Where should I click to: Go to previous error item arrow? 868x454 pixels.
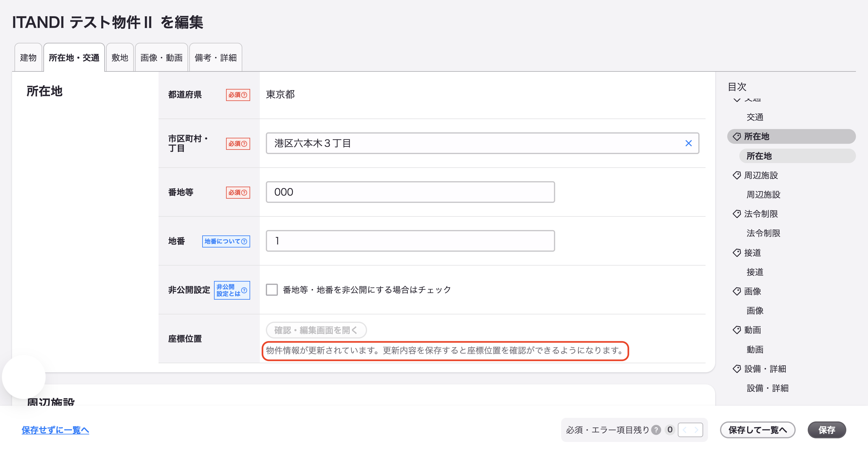684,430
